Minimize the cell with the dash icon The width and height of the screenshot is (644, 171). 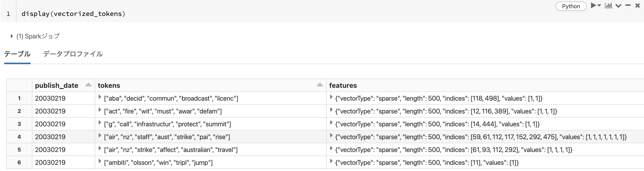pos(628,5)
